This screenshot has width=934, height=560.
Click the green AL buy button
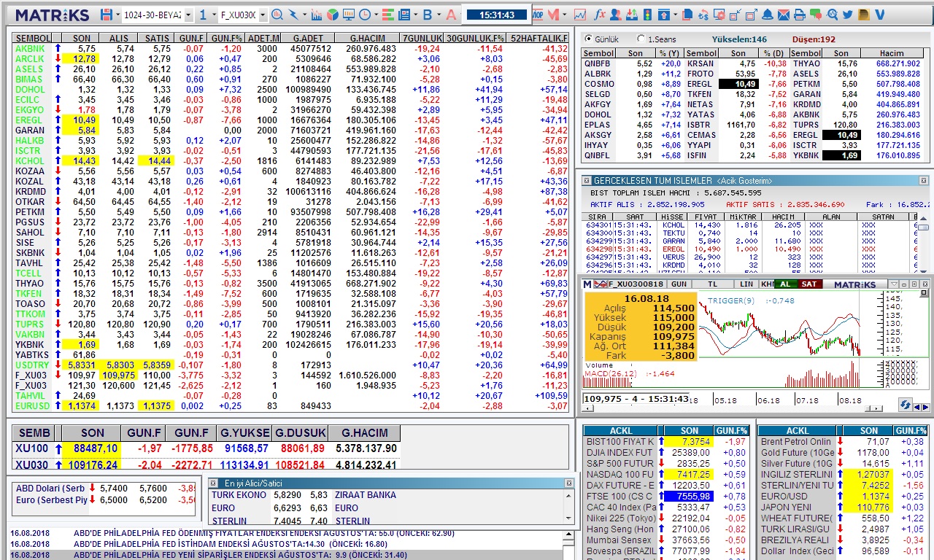[x=785, y=284]
